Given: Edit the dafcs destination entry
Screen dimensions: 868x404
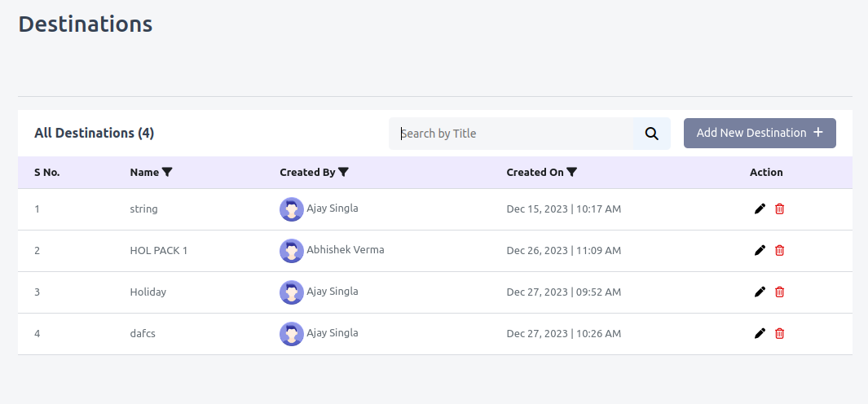Looking at the screenshot, I should (x=760, y=333).
